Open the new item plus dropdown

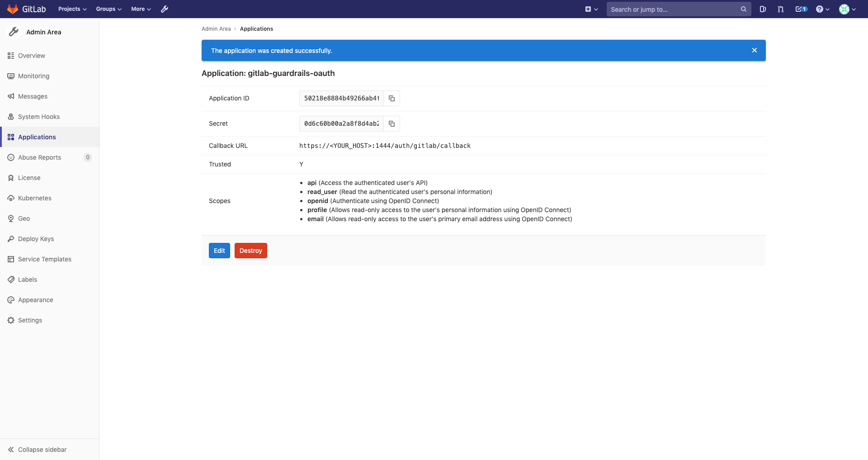(591, 9)
